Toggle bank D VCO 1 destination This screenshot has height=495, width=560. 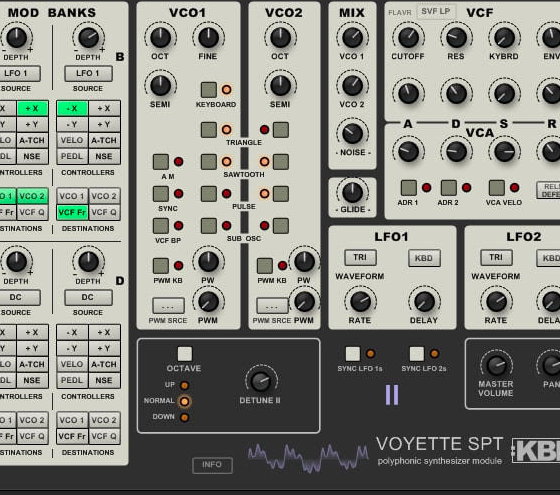click(72, 420)
